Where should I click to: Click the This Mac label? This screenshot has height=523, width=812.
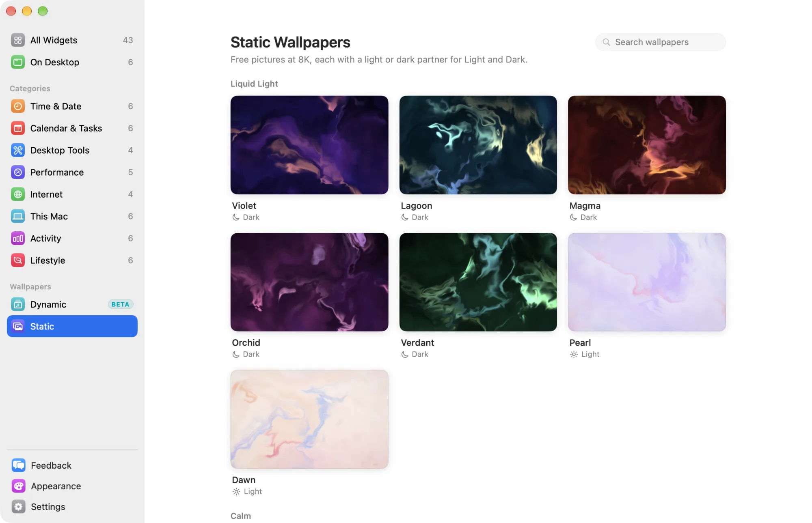(49, 216)
